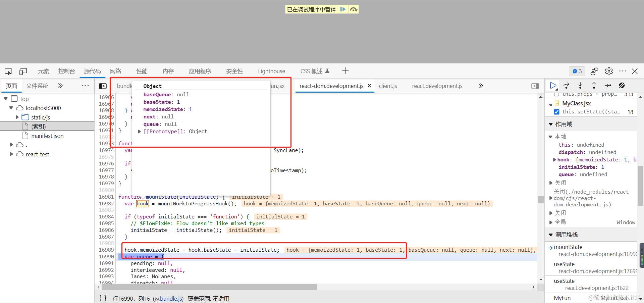Hide the debugger sidebar pane
Viewport: 644px width, 303px height.
(535, 86)
